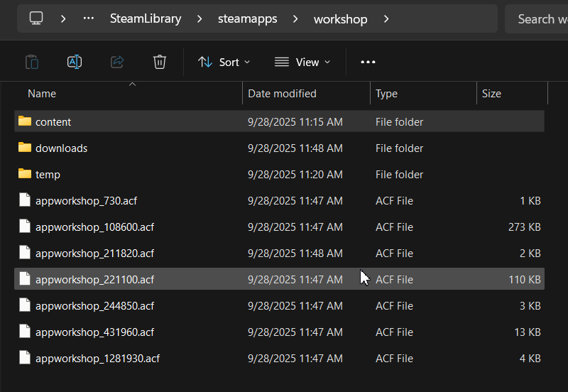The height and width of the screenshot is (392, 568).
Task: Select the appworkshop_1281930.acf file
Action: (97, 358)
